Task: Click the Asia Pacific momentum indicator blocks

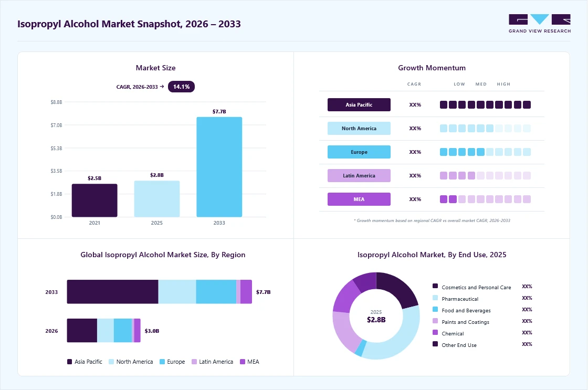Action: 485,104
